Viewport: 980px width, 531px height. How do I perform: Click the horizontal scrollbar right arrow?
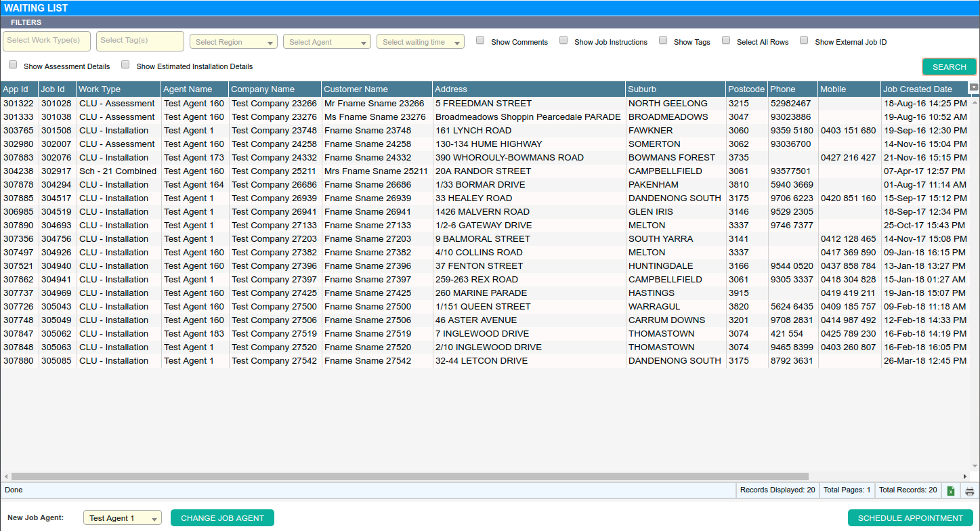(x=965, y=476)
